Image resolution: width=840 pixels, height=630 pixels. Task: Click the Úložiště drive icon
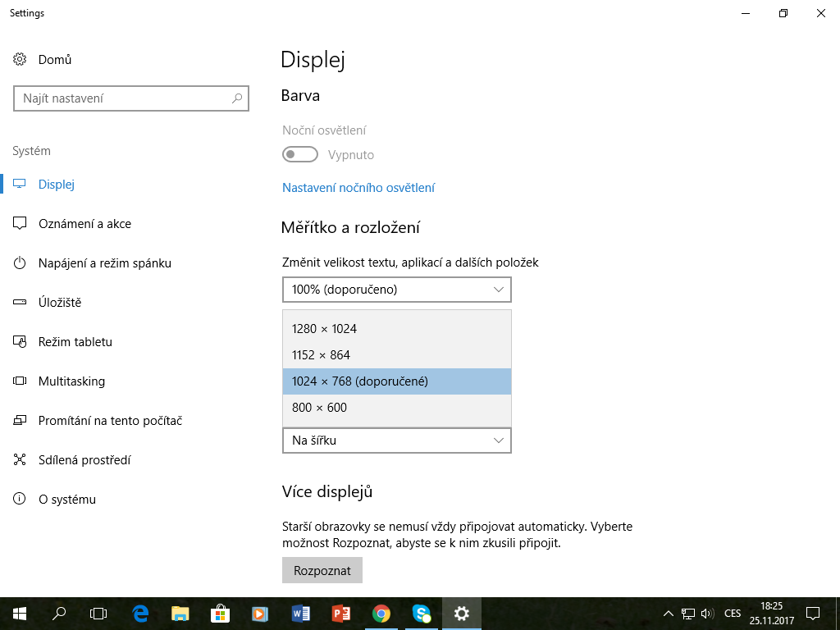[x=20, y=302]
